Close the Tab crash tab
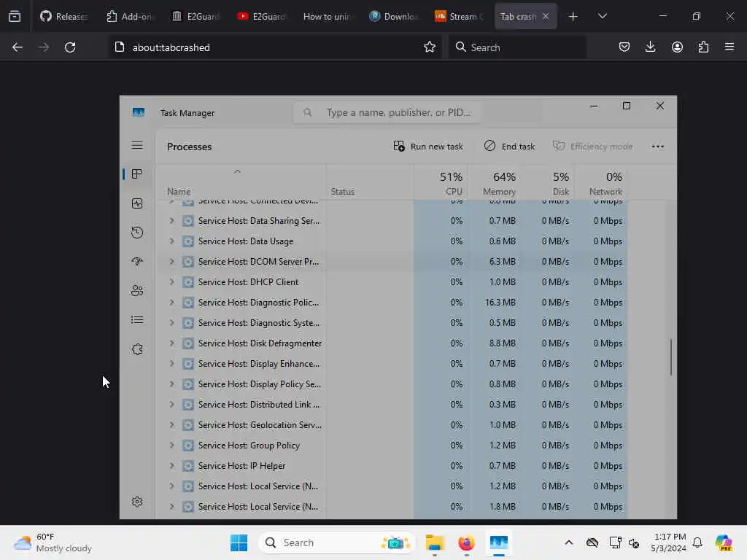The image size is (747, 560). click(546, 17)
